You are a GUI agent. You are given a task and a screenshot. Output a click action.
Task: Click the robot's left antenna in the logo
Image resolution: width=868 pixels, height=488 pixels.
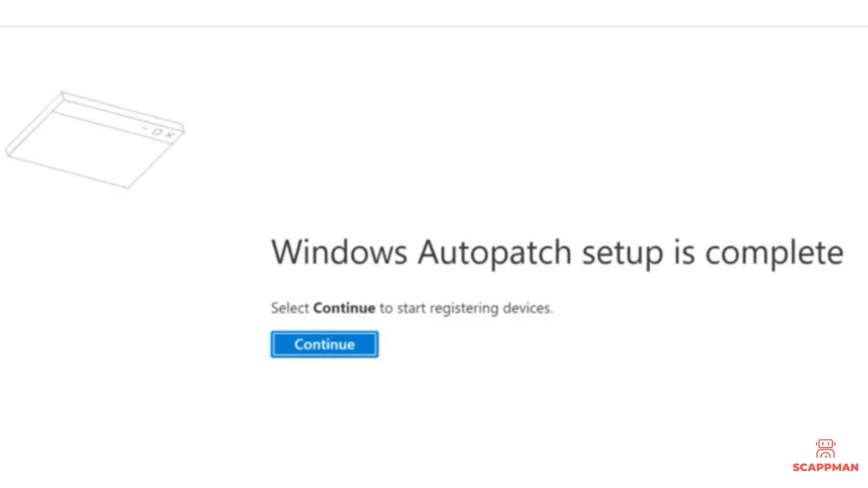pos(817,444)
